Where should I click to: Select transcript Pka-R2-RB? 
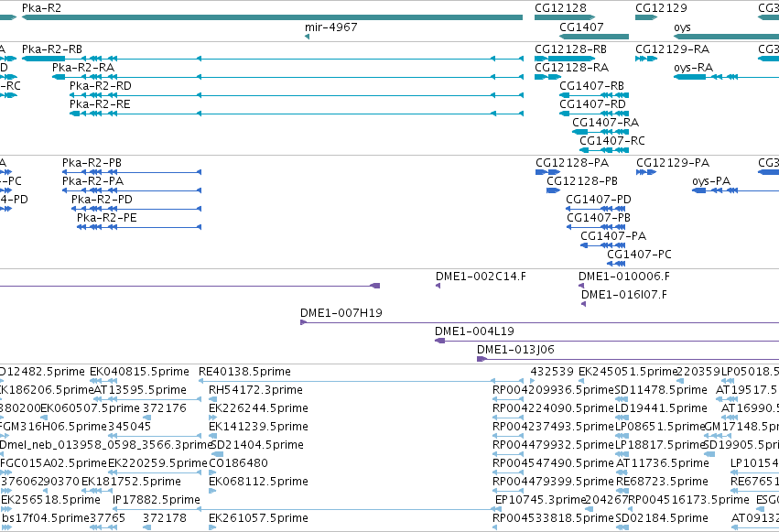coord(272,59)
